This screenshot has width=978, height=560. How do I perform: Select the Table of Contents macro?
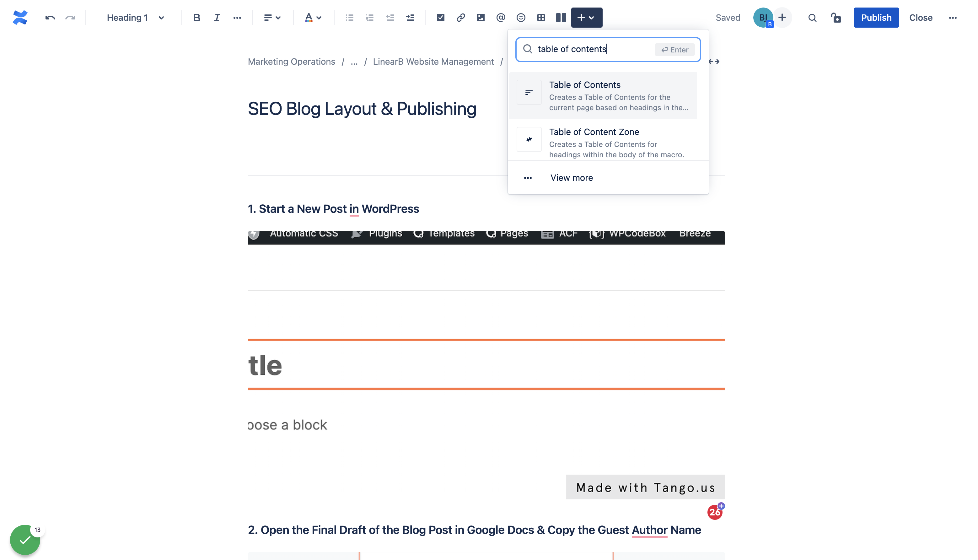click(x=603, y=96)
